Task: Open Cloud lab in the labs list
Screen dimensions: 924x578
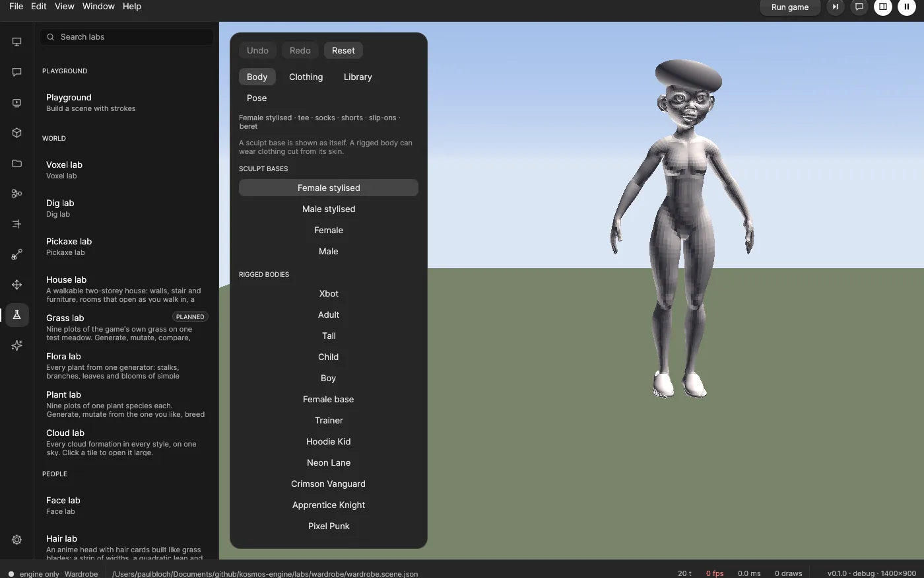Action: tap(126, 442)
